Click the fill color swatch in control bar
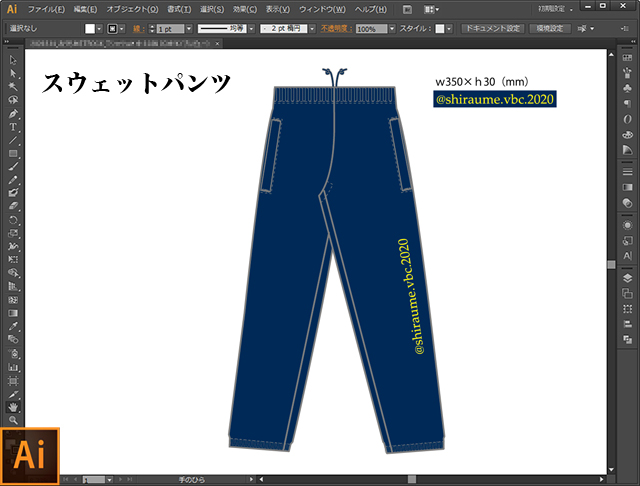Screen dimensions: 640x486 [91, 29]
